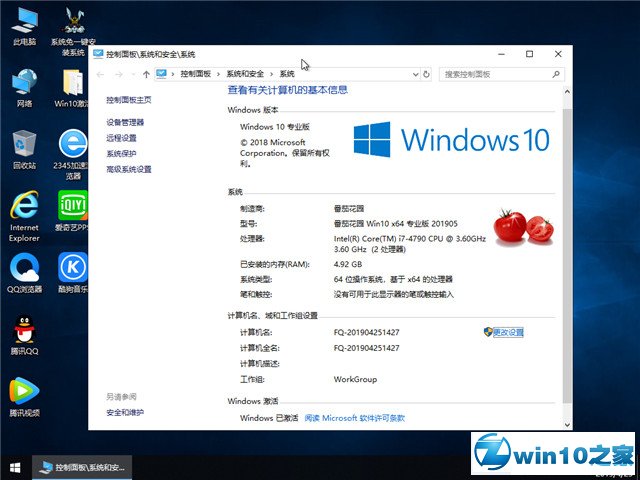Click 阅读 Microsoft 软件许可条款 link
Screen dimensions: 640x480
click(355, 418)
